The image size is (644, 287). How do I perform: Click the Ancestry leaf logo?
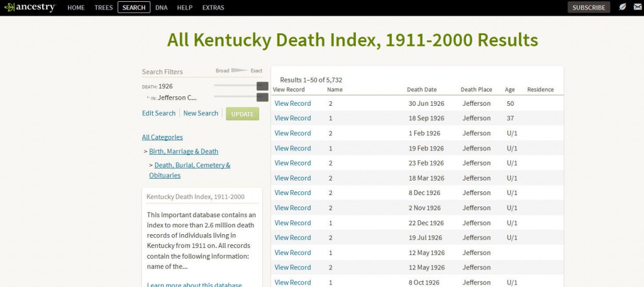30,7
